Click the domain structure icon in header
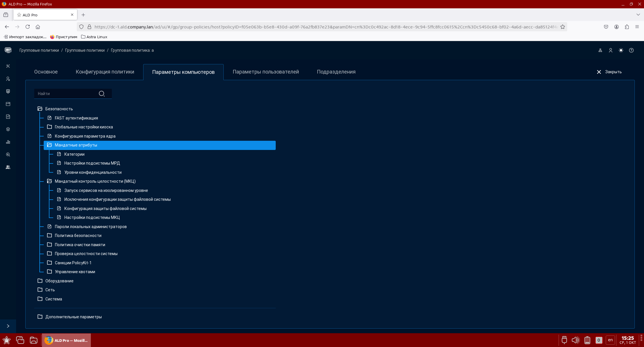The image size is (644, 347). 600,50
